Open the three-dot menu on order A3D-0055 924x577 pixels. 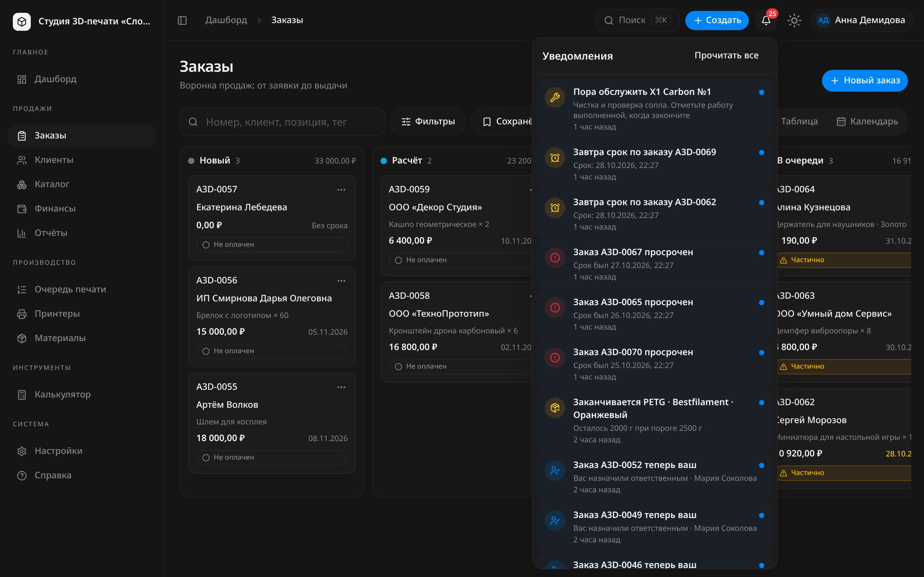341,387
